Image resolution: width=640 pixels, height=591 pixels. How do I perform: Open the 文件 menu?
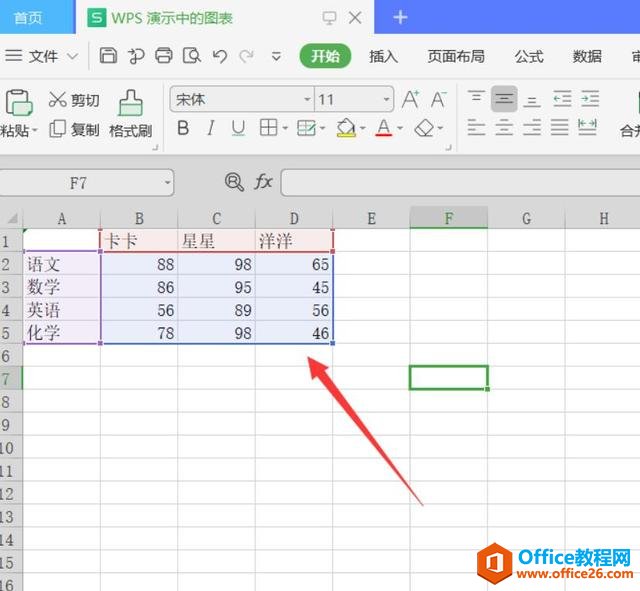pos(43,56)
